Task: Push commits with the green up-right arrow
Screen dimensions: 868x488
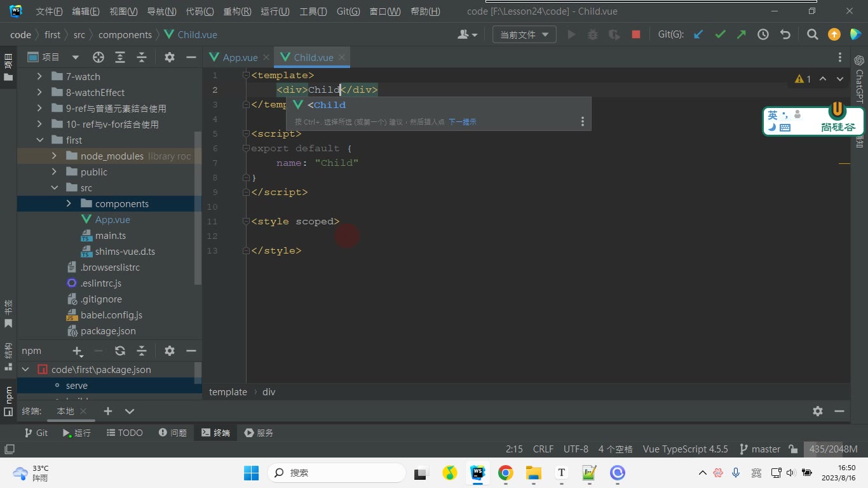Action: 742,35
